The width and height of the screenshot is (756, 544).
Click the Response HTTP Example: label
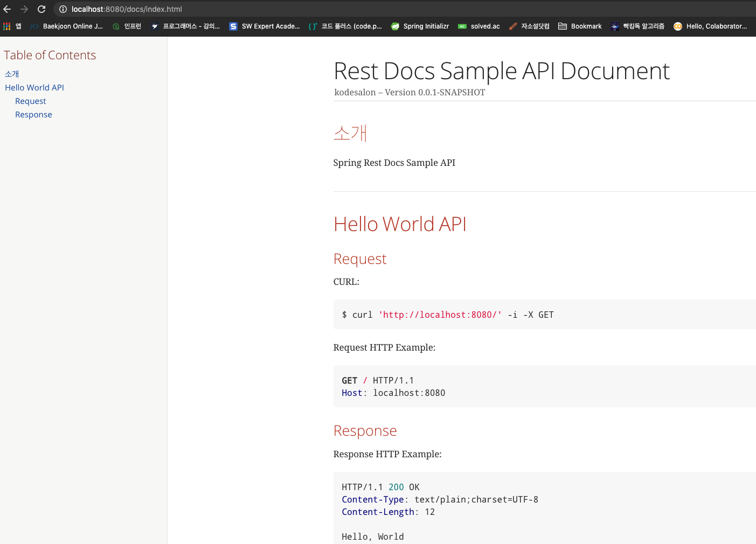tap(387, 454)
